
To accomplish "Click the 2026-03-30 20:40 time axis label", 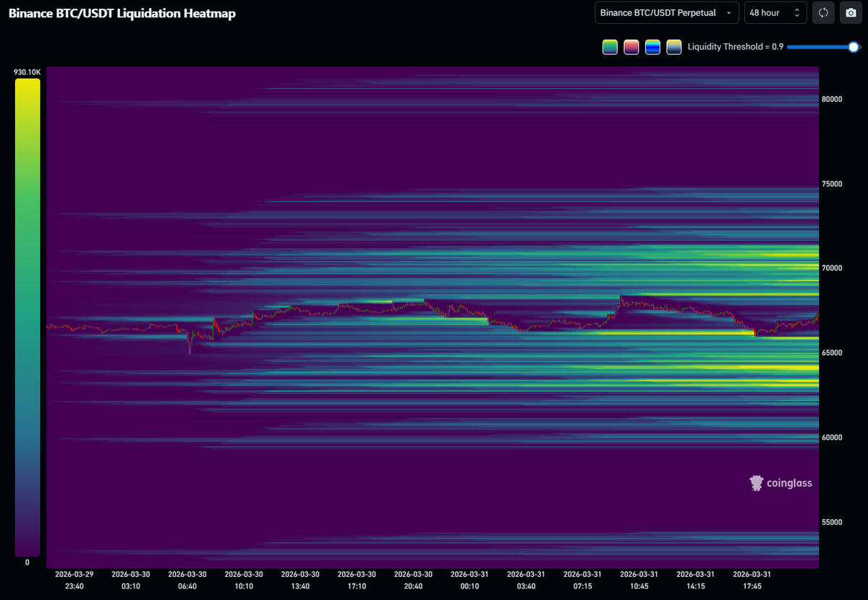I will 413,580.
